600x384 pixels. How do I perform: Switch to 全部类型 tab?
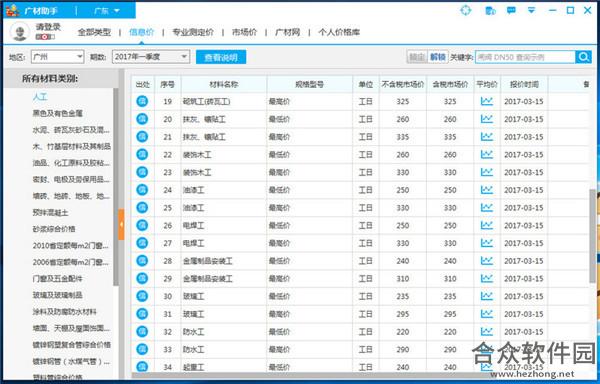coord(94,32)
